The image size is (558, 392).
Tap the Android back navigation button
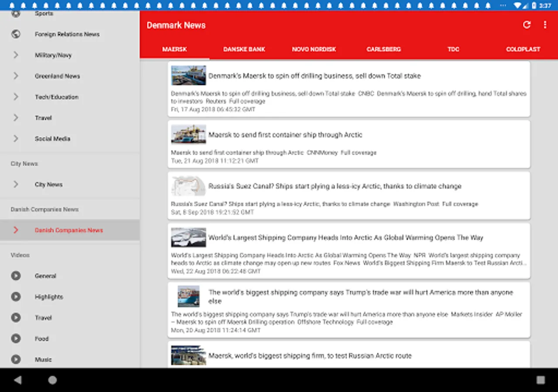(x=17, y=380)
